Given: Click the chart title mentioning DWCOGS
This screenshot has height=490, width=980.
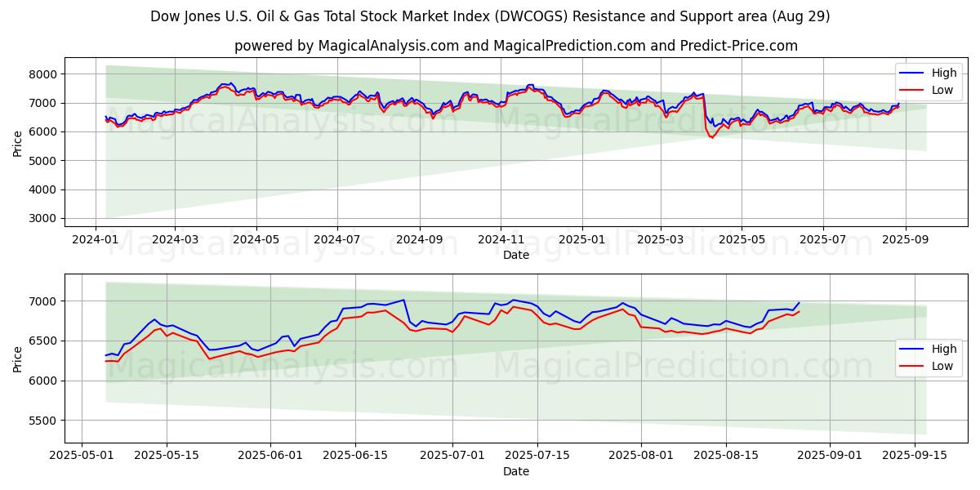Looking at the screenshot, I should click(490, 16).
